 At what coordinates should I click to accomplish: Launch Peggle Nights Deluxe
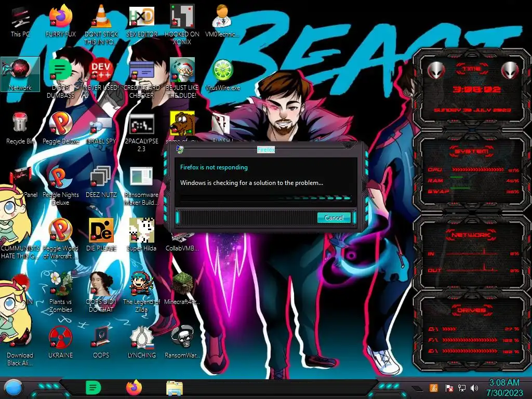pos(61,185)
